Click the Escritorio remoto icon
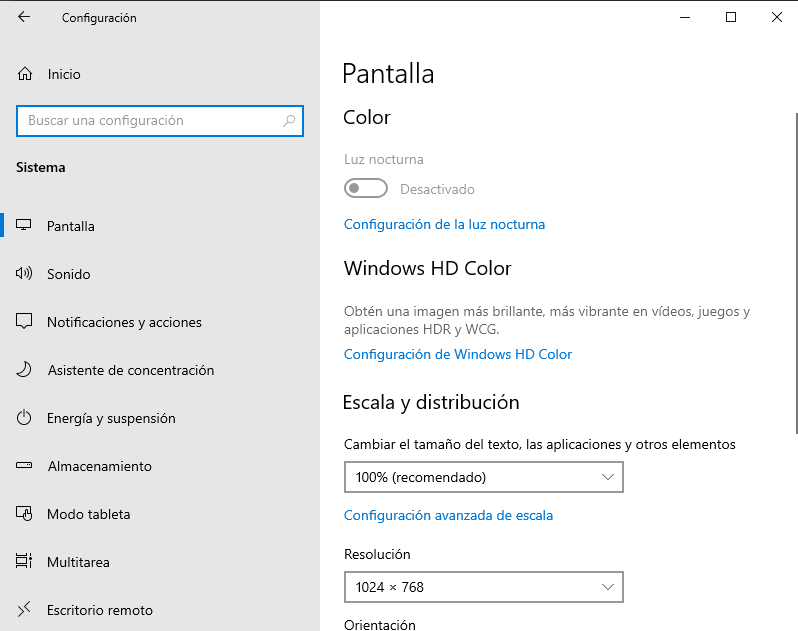Viewport: 798px width, 631px height. [24, 609]
